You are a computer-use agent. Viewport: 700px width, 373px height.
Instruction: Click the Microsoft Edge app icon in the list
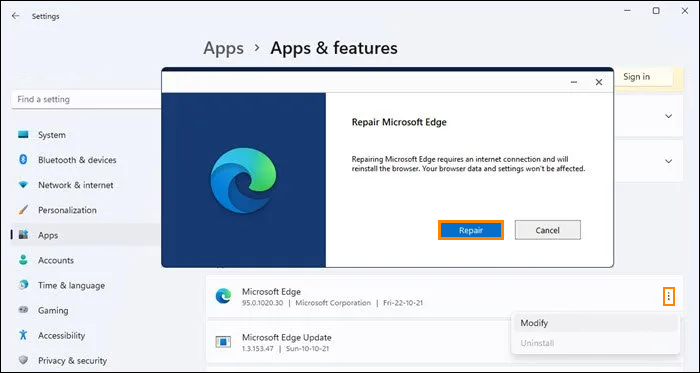click(223, 296)
